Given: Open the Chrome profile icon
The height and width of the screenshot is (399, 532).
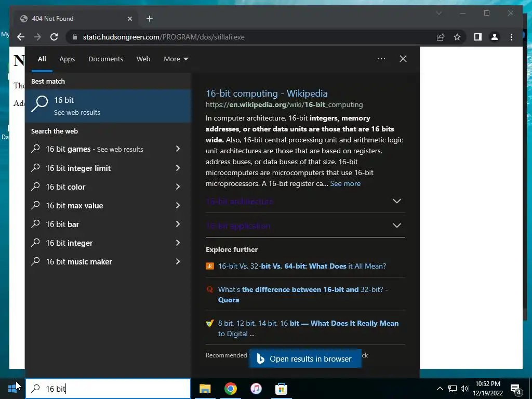Looking at the screenshot, I should pos(495,37).
